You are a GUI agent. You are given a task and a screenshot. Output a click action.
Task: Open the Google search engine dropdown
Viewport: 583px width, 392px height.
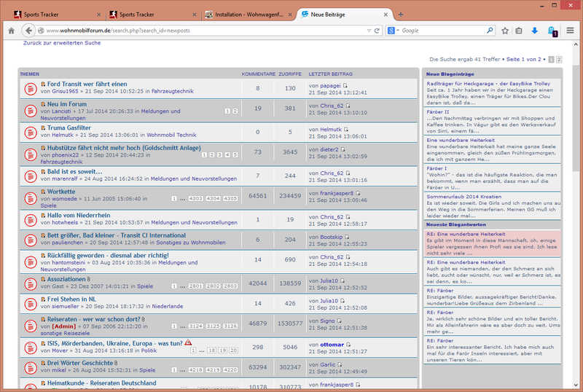(393, 31)
